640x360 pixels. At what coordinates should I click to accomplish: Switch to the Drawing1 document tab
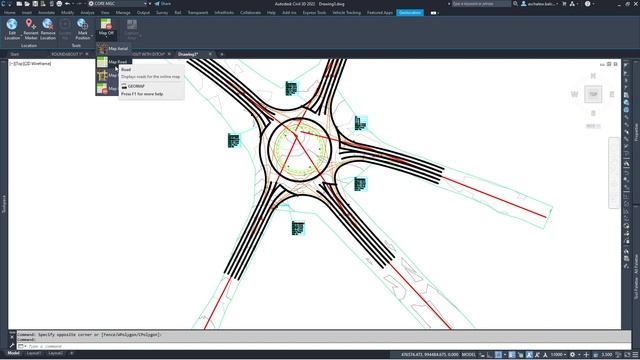click(x=188, y=54)
